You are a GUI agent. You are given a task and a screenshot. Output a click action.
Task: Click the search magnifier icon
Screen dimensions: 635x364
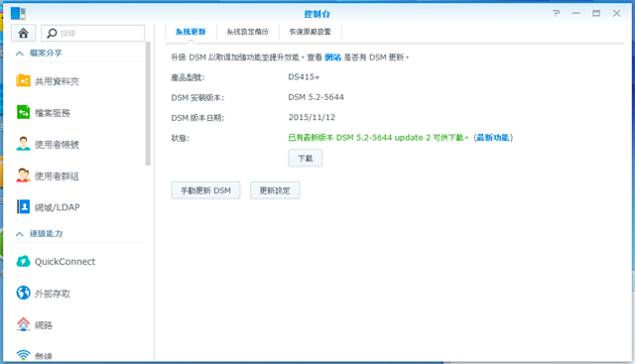pos(52,33)
